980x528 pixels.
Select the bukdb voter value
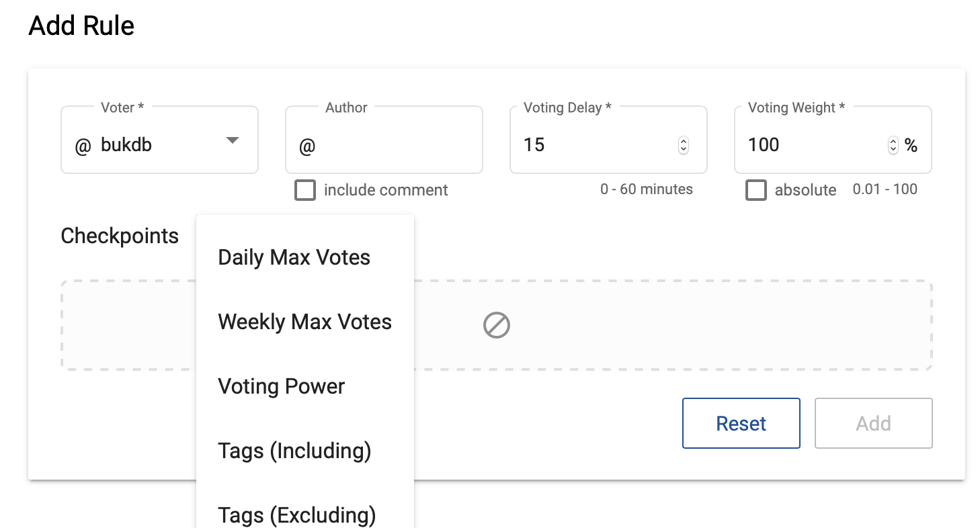tap(126, 144)
